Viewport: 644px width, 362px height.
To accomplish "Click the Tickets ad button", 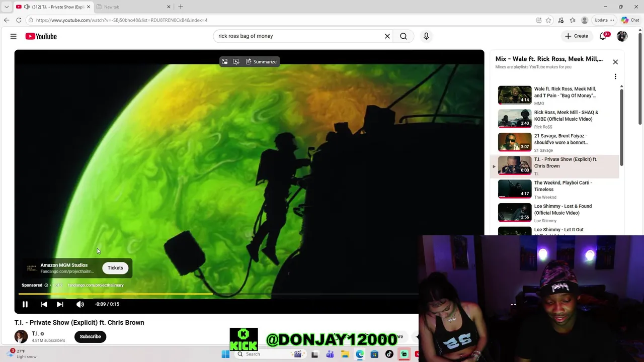I will pos(115,268).
